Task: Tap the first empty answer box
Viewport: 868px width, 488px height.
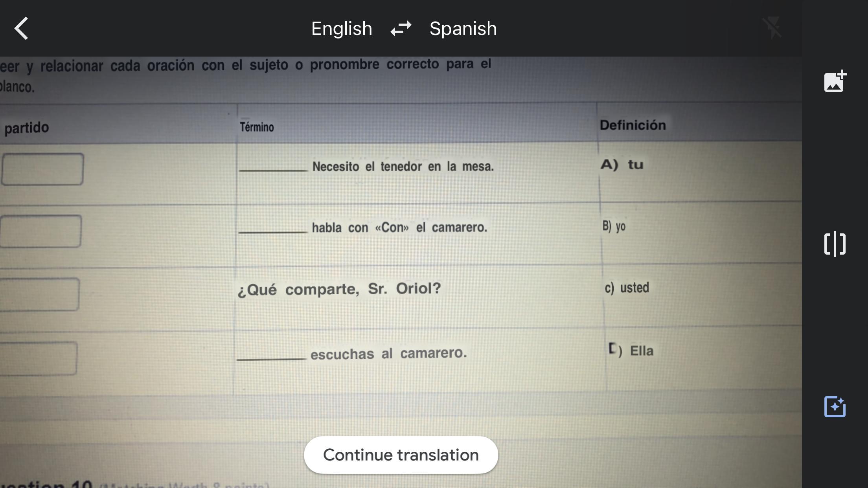Action: 42,169
